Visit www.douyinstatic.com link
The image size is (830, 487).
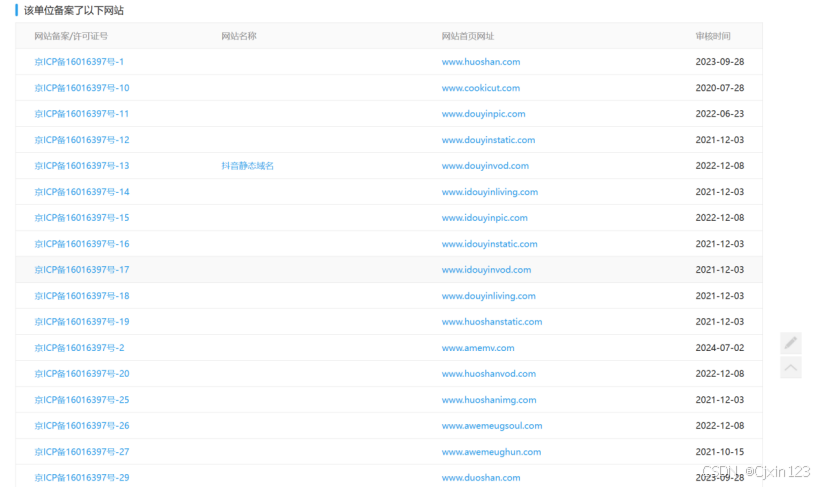[489, 140]
